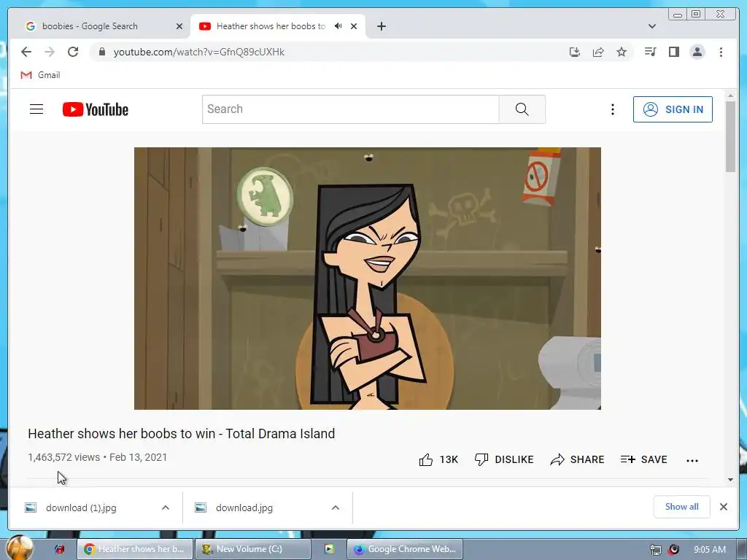
Task: Click the video player frame
Action: (368, 278)
